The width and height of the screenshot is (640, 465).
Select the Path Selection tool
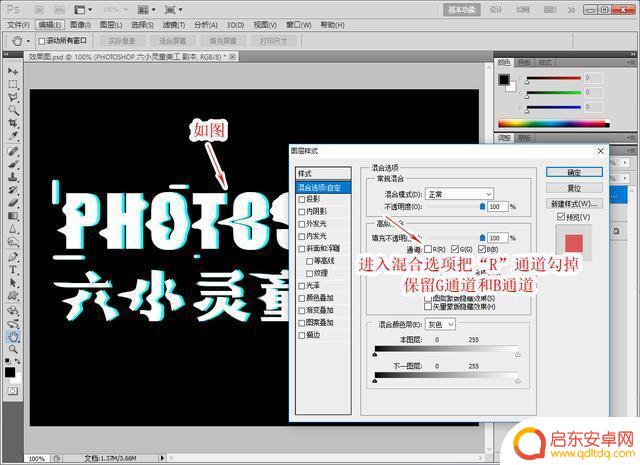[13, 283]
